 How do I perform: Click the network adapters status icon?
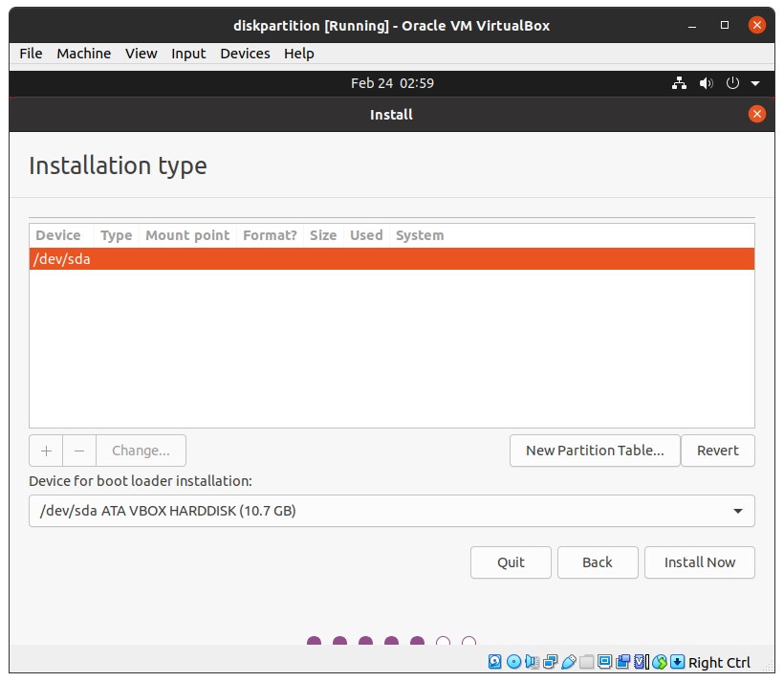[550, 662]
